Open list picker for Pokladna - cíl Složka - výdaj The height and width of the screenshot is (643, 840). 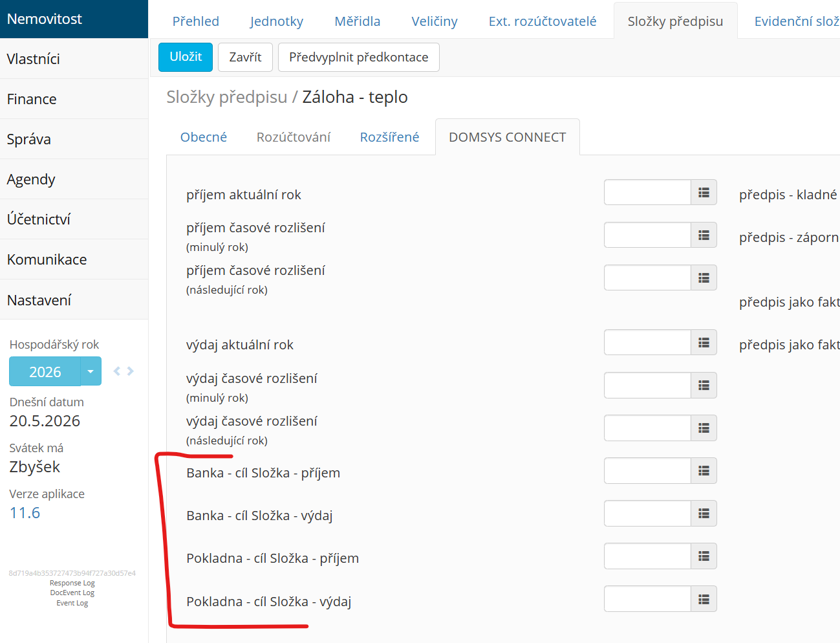coord(704,599)
